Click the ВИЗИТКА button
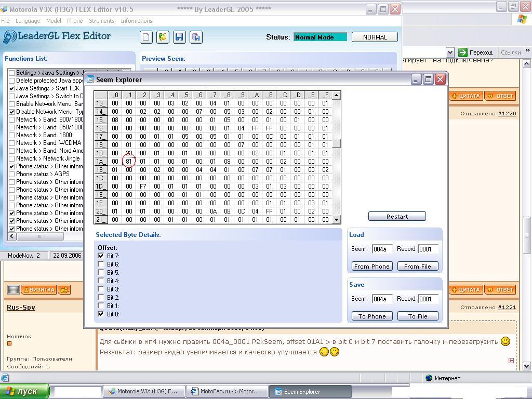532x399 pixels. pos(38,290)
